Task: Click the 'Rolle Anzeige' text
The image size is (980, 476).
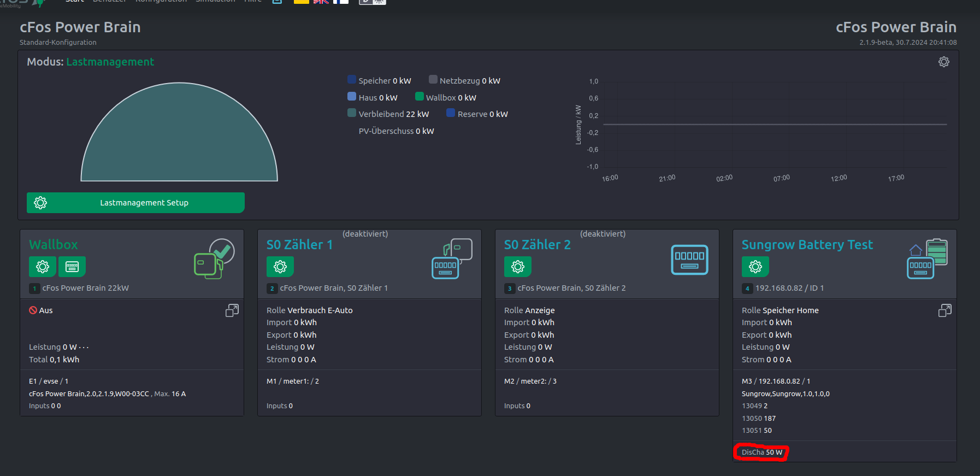Action: [529, 310]
